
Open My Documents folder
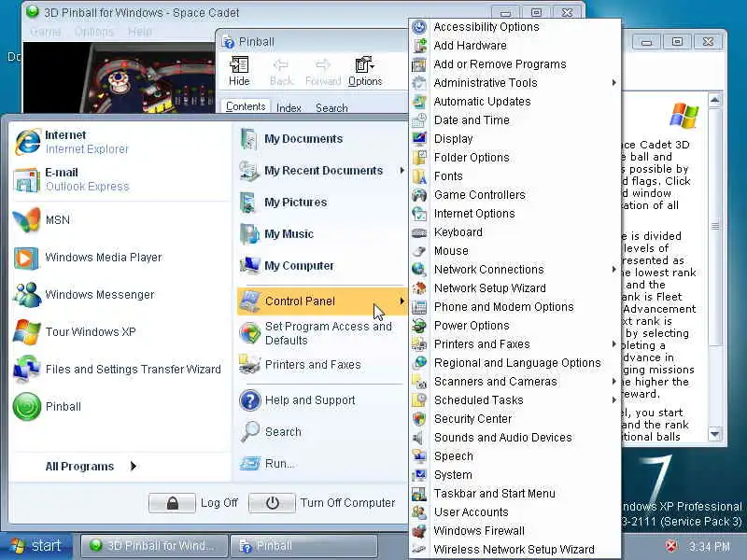pos(322,139)
